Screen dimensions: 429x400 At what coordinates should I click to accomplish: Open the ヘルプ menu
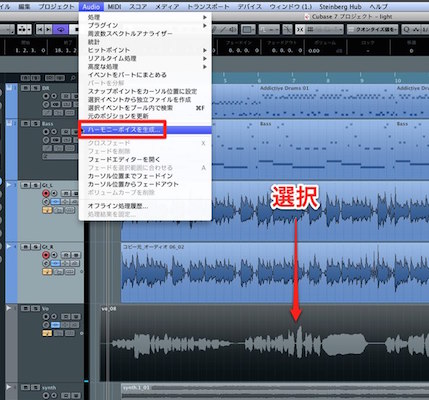tap(378, 6)
